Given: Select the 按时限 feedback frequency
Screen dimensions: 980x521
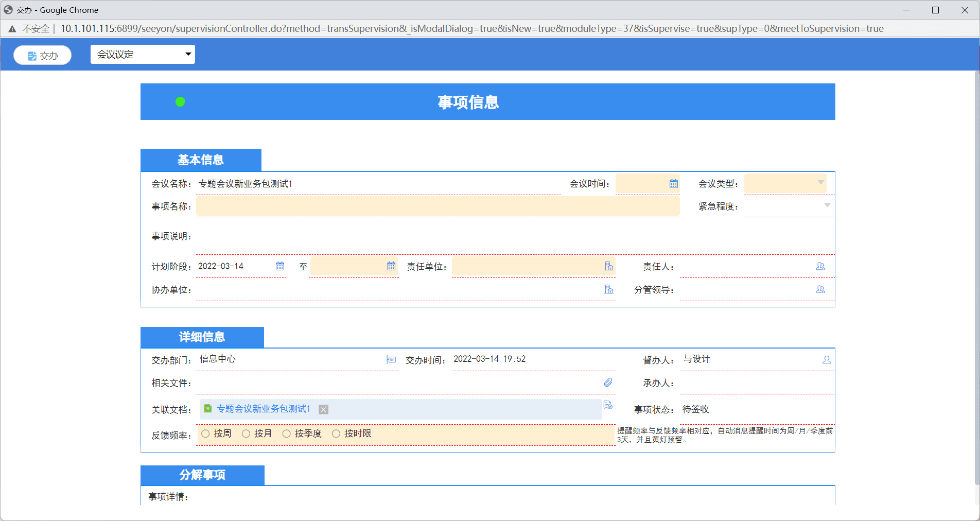Looking at the screenshot, I should pos(336,433).
